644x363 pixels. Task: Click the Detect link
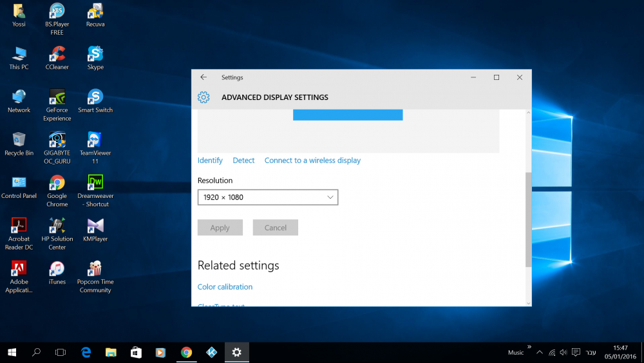pos(243,161)
